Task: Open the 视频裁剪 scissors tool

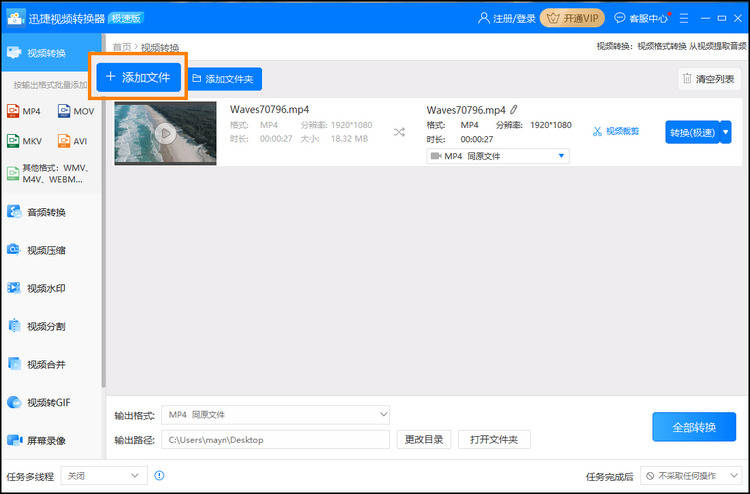Action: 616,131
